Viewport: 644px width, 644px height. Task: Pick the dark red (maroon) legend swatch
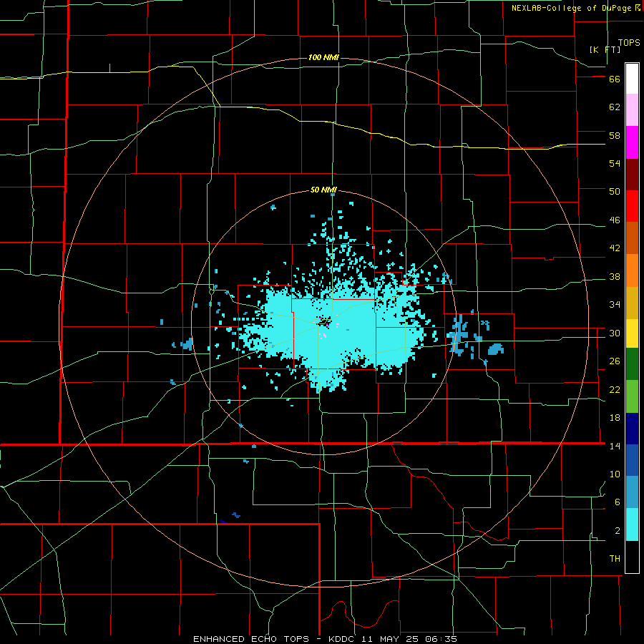(x=632, y=174)
